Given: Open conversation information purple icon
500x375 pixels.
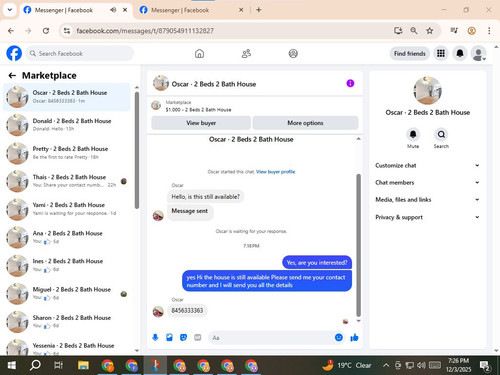Looking at the screenshot, I should [x=350, y=83].
